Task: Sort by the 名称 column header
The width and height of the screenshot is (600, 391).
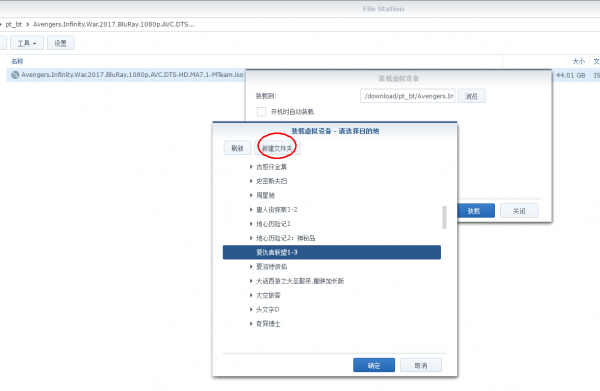Action: tap(17, 61)
